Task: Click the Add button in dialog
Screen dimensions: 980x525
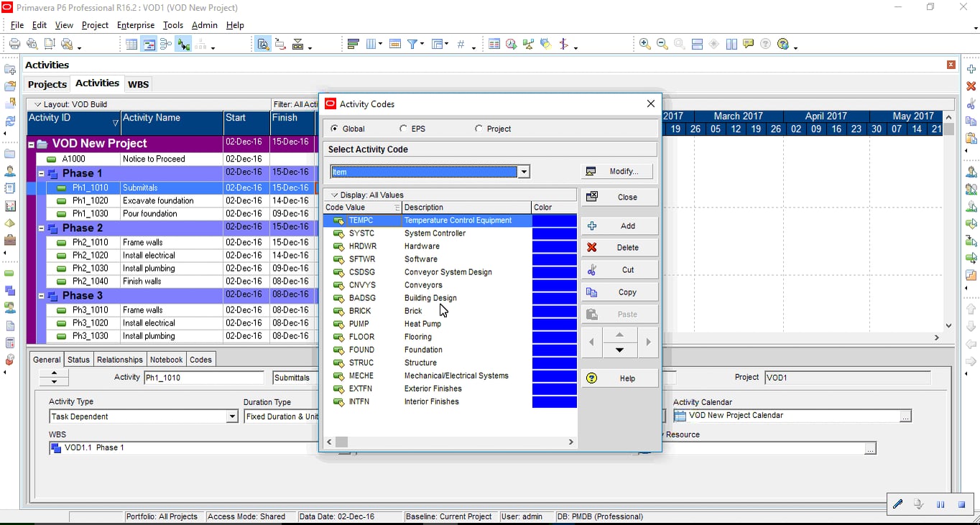Action: pyautogui.click(x=619, y=226)
